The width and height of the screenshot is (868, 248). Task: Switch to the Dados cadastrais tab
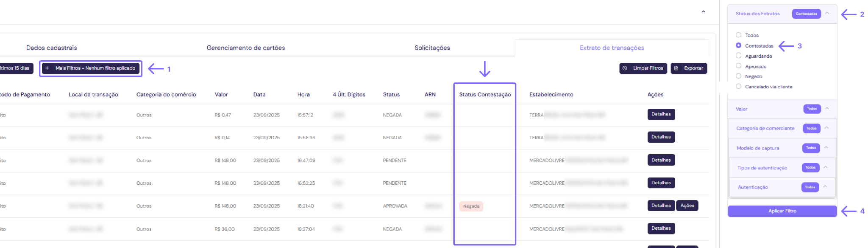click(x=52, y=48)
